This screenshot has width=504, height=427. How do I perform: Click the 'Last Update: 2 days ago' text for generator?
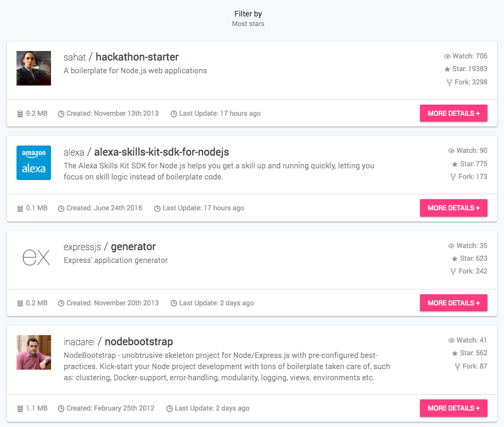coord(216,303)
